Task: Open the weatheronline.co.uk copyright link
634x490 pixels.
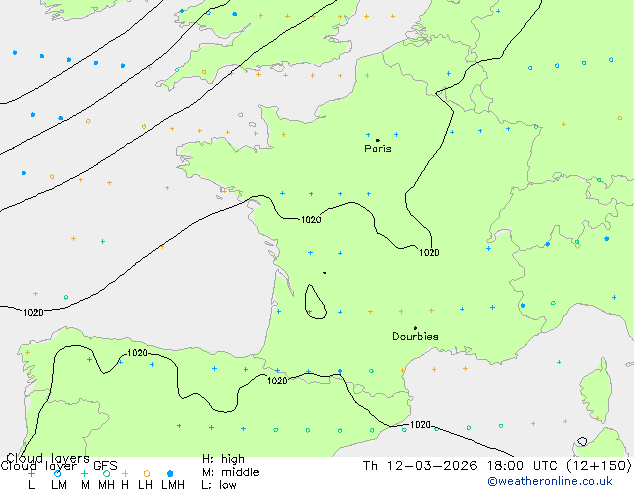Action: point(550,481)
